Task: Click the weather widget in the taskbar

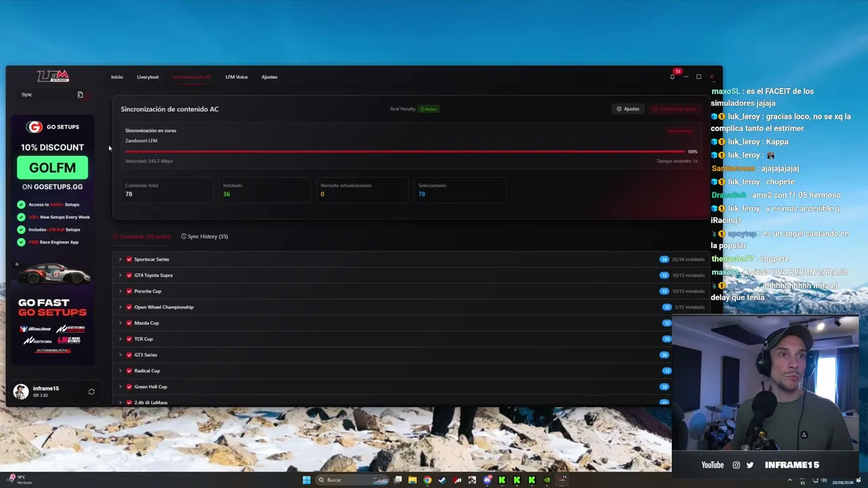Action: [19, 480]
